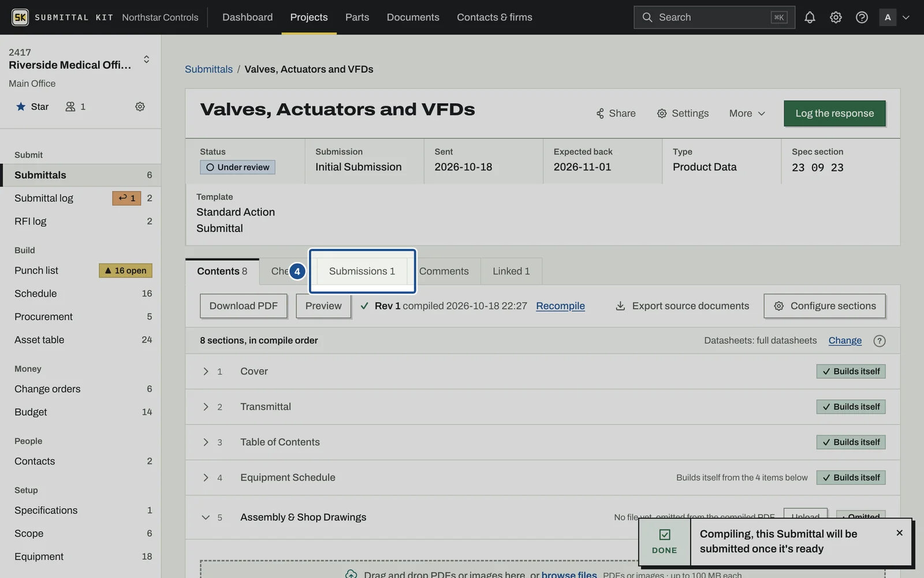Click Download PDF button
This screenshot has height=578, width=924.
[243, 306]
